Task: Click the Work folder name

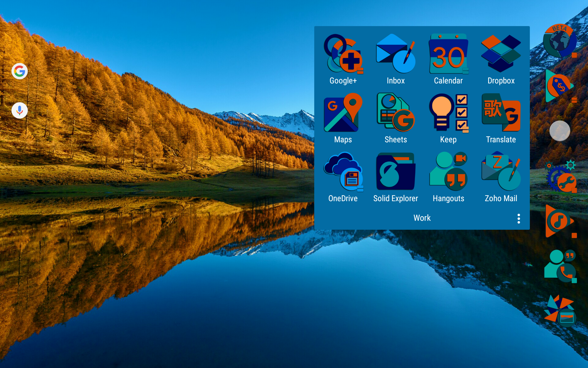Action: [x=422, y=218]
